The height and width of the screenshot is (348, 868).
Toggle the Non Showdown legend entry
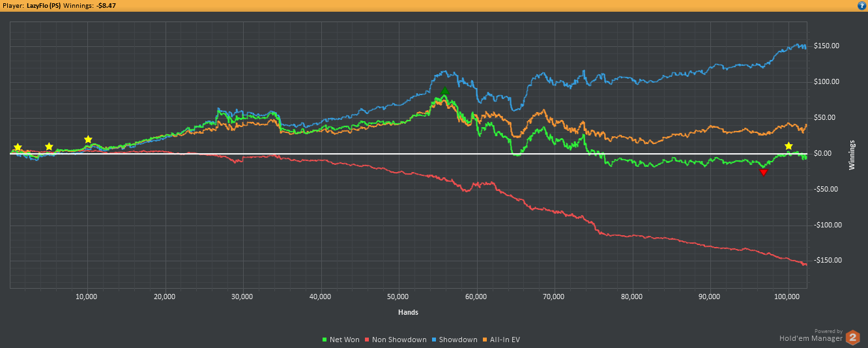[x=396, y=340]
